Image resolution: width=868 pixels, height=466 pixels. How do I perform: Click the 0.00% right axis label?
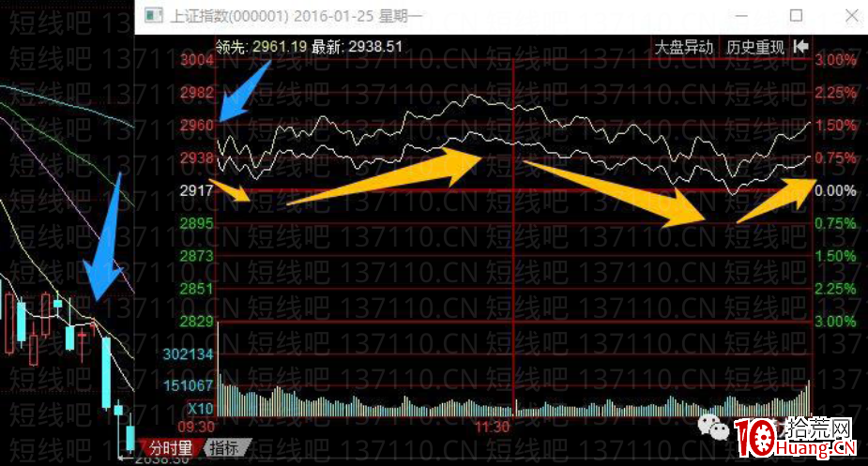pyautogui.click(x=835, y=190)
